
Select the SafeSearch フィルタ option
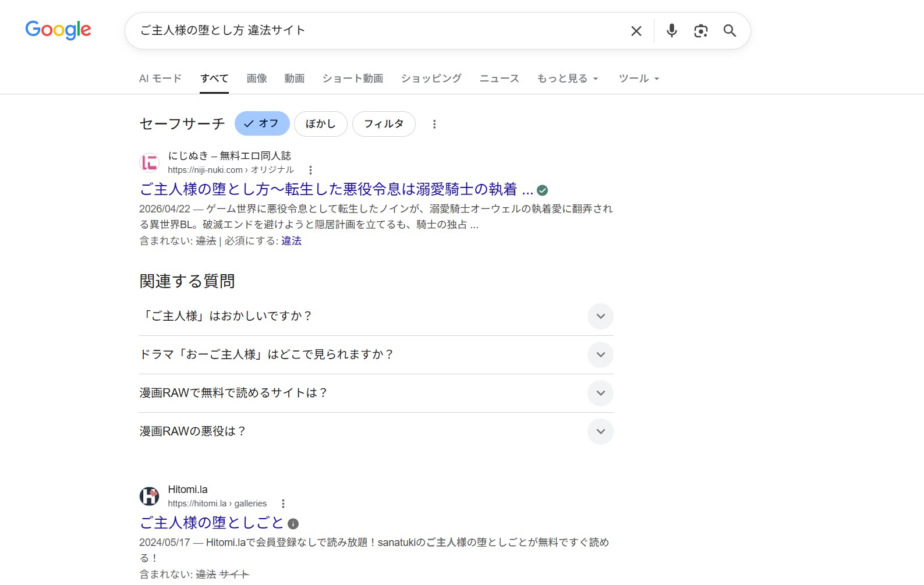(x=384, y=123)
